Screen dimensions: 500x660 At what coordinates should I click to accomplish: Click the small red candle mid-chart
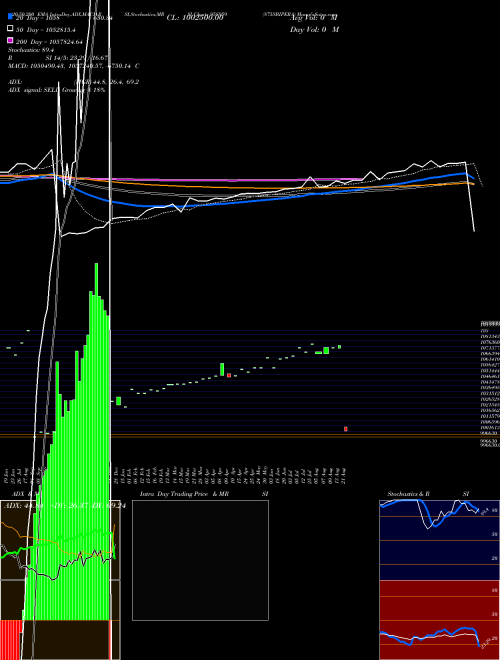pyautogui.click(x=229, y=375)
